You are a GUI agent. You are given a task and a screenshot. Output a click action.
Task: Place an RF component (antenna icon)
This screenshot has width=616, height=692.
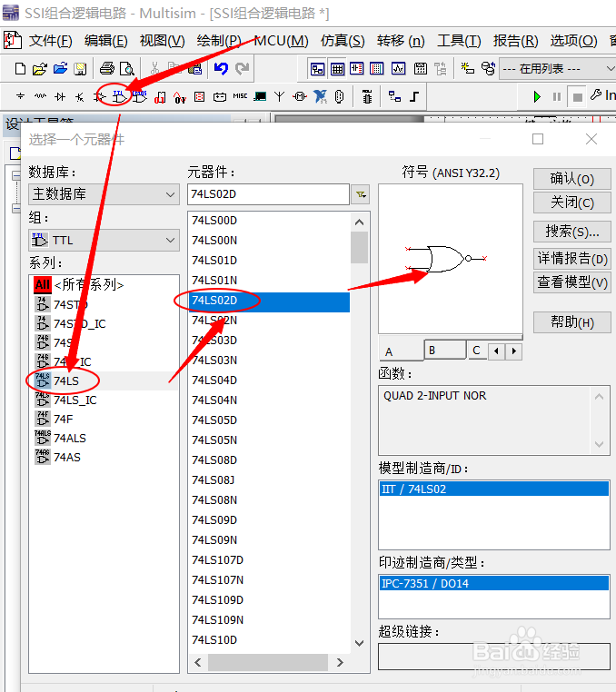click(279, 96)
